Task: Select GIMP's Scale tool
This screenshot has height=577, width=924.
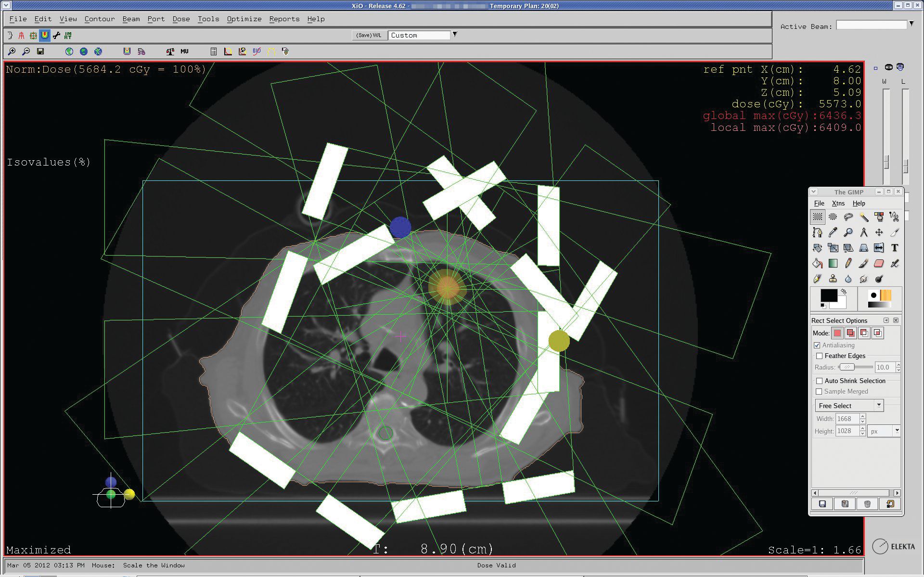Action: [833, 248]
